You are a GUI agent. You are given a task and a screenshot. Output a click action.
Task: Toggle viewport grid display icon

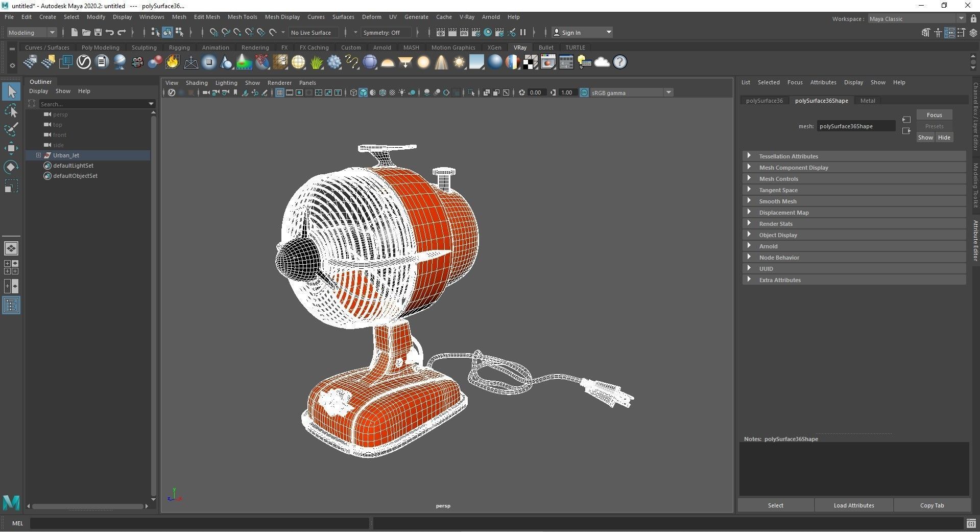280,92
